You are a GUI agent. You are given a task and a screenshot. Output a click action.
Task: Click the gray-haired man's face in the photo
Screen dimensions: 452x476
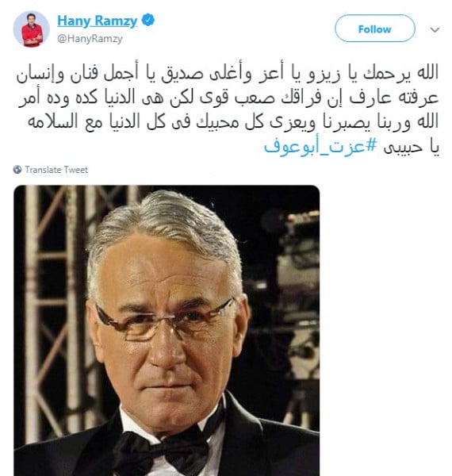(165, 328)
